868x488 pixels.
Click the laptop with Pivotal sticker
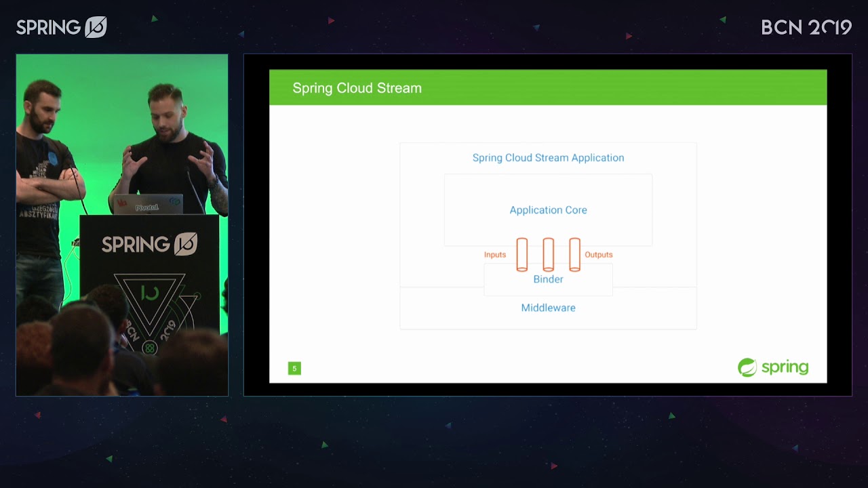click(x=149, y=204)
